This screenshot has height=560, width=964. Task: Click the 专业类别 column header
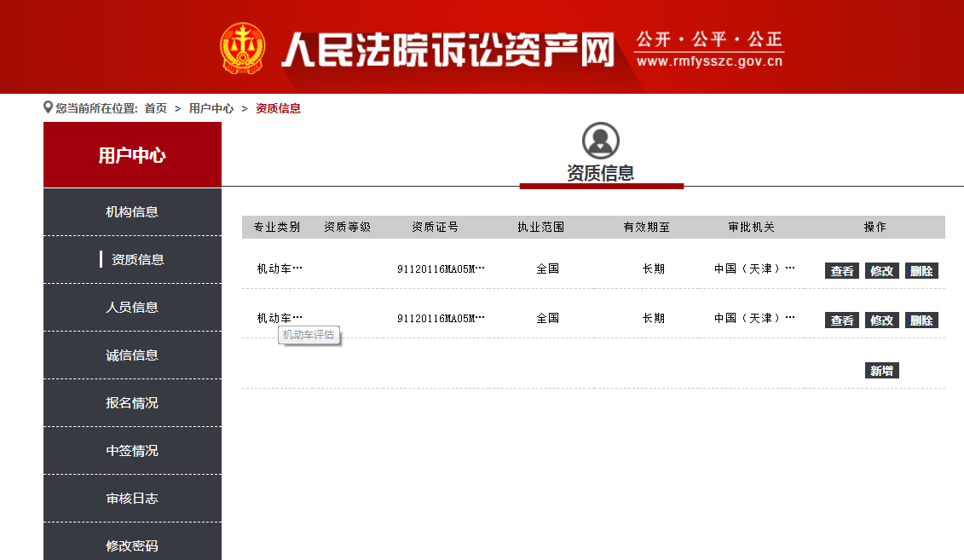(277, 228)
